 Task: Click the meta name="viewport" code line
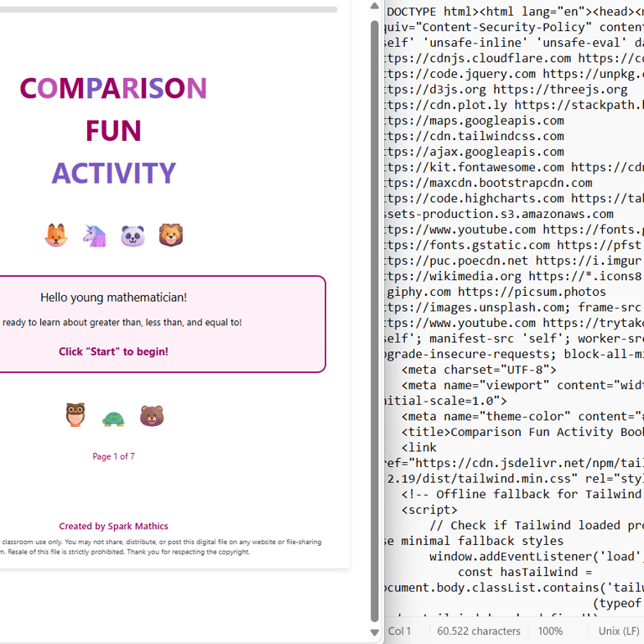pos(522,385)
